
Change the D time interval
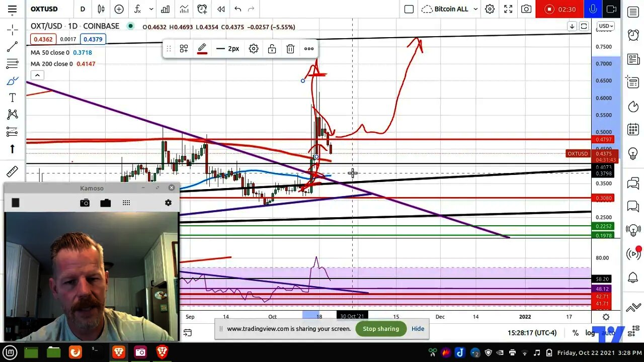pyautogui.click(x=83, y=9)
